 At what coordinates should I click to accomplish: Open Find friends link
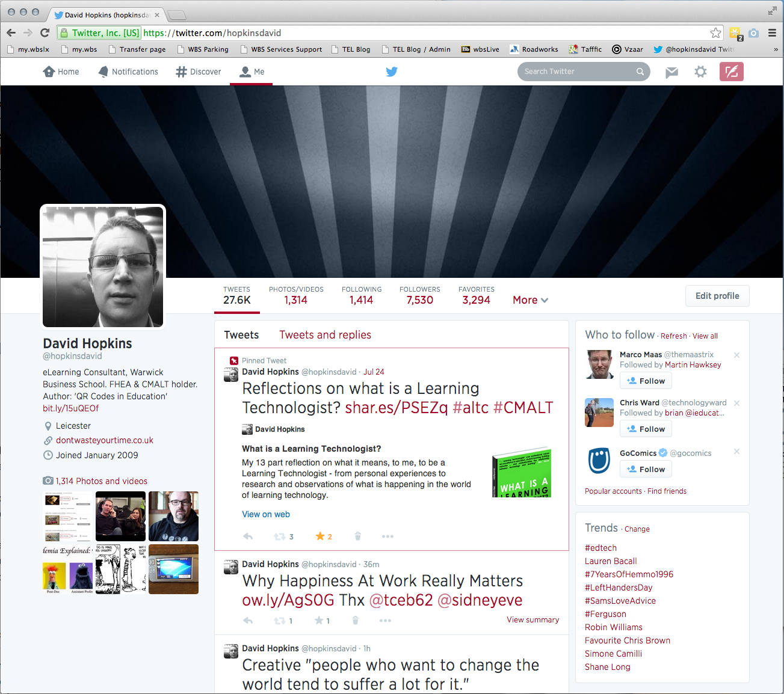coord(667,491)
